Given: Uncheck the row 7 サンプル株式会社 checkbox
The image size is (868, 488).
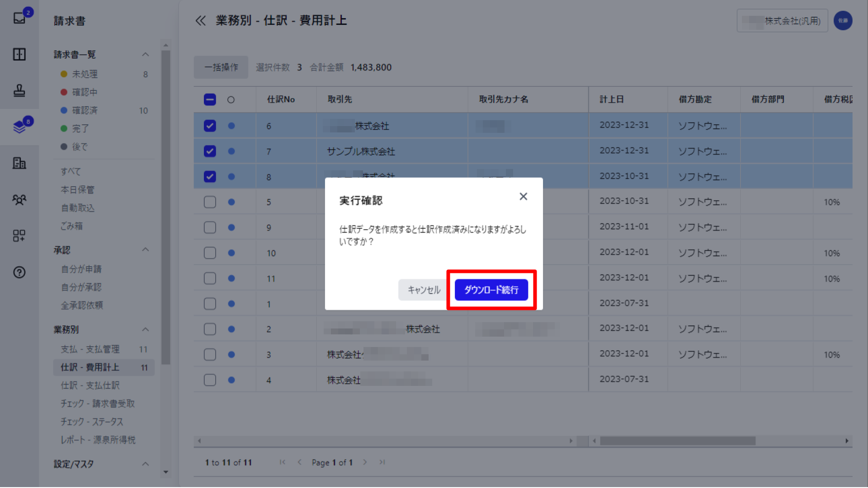Looking at the screenshot, I should point(210,151).
